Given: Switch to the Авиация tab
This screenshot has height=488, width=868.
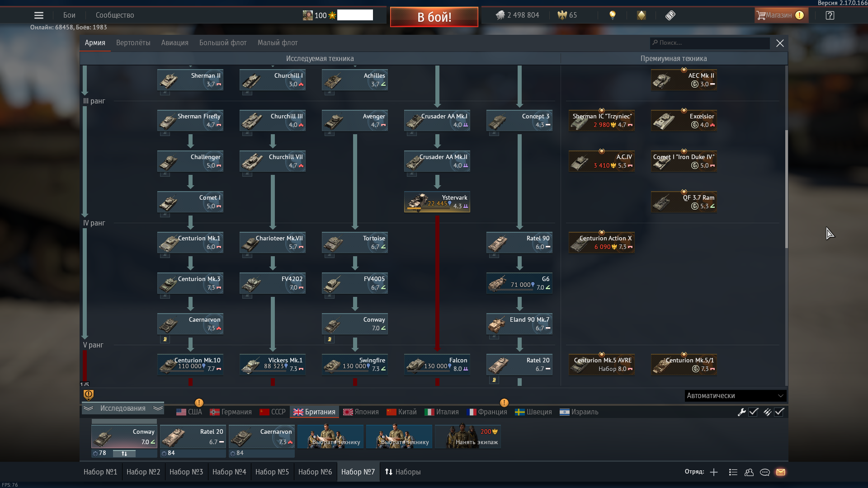Looking at the screenshot, I should (x=175, y=43).
